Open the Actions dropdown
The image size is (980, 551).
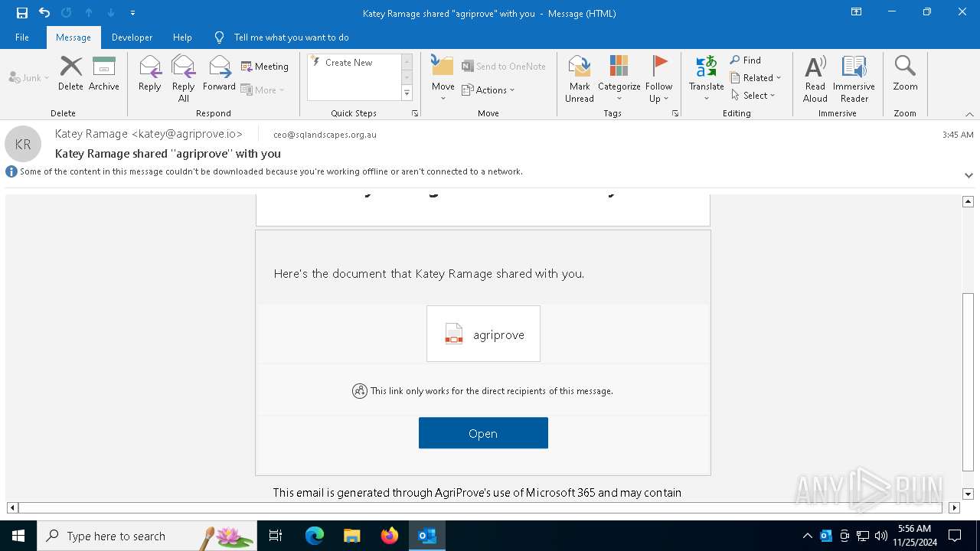click(488, 90)
